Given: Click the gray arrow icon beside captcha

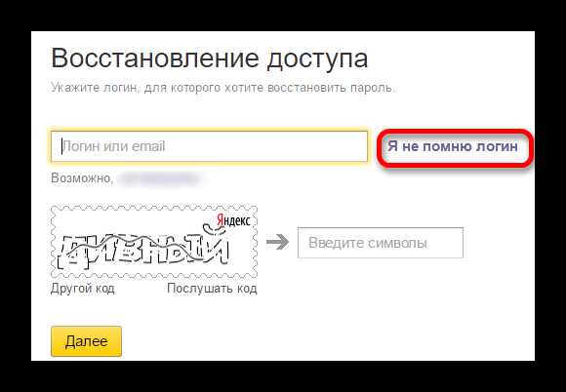Looking at the screenshot, I should click(277, 243).
